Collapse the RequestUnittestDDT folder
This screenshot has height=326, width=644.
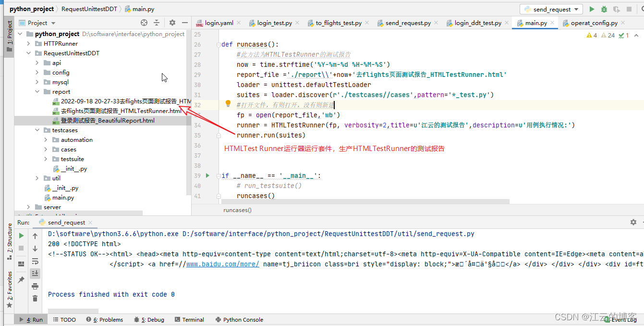tap(28, 53)
